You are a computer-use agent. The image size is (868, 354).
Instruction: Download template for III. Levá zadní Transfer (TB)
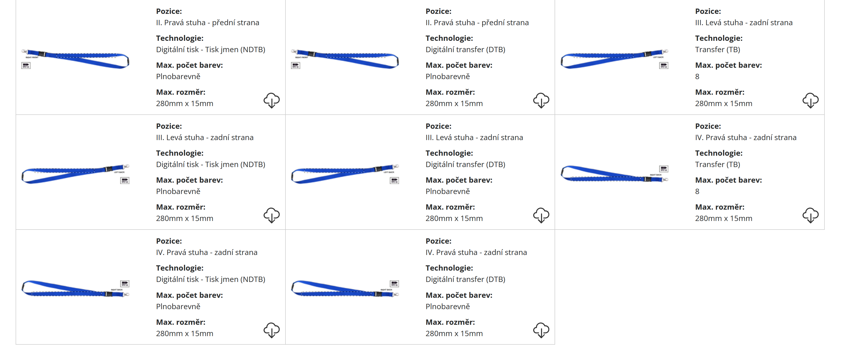[x=810, y=100]
